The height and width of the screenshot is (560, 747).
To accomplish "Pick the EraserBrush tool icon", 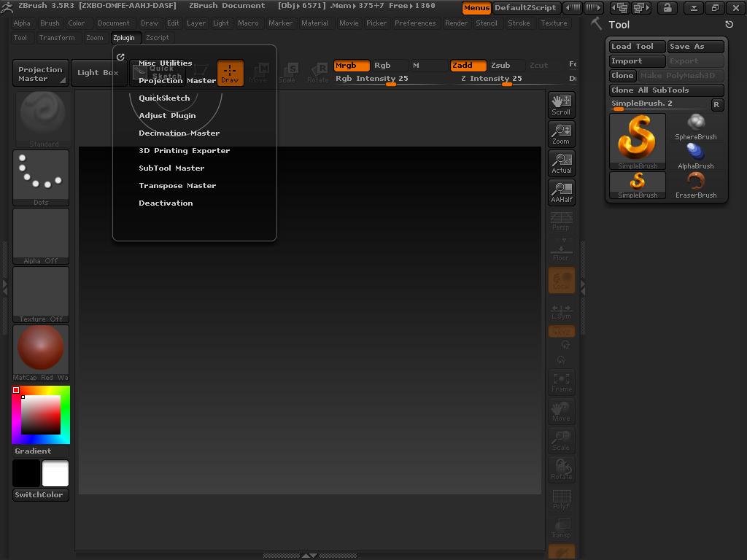I will click(695, 185).
